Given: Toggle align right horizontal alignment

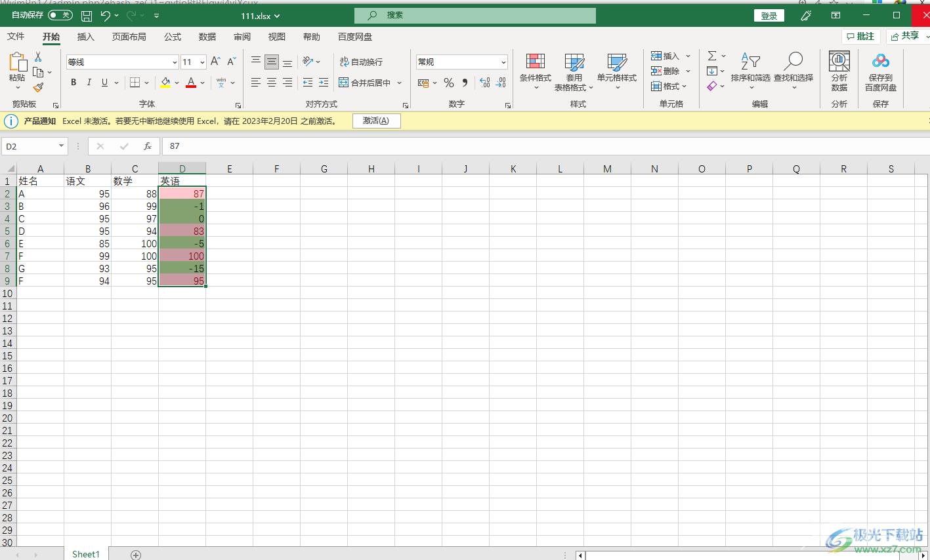Looking at the screenshot, I should [287, 83].
